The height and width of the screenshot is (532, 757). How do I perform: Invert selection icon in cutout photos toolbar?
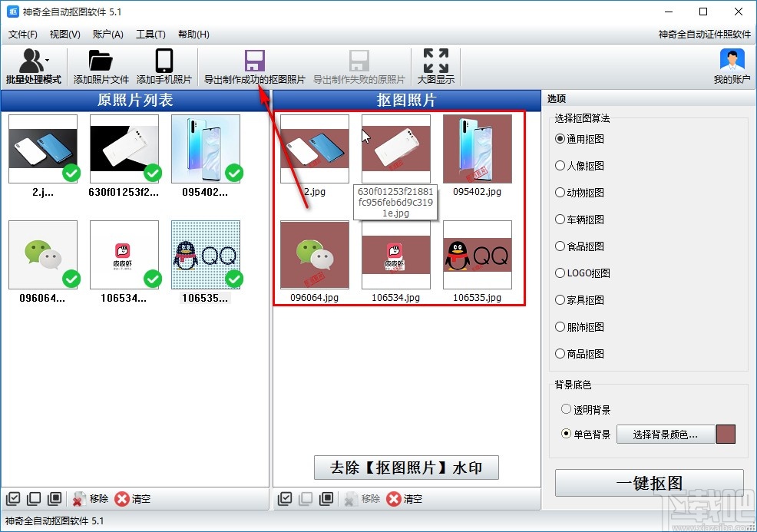point(326,498)
